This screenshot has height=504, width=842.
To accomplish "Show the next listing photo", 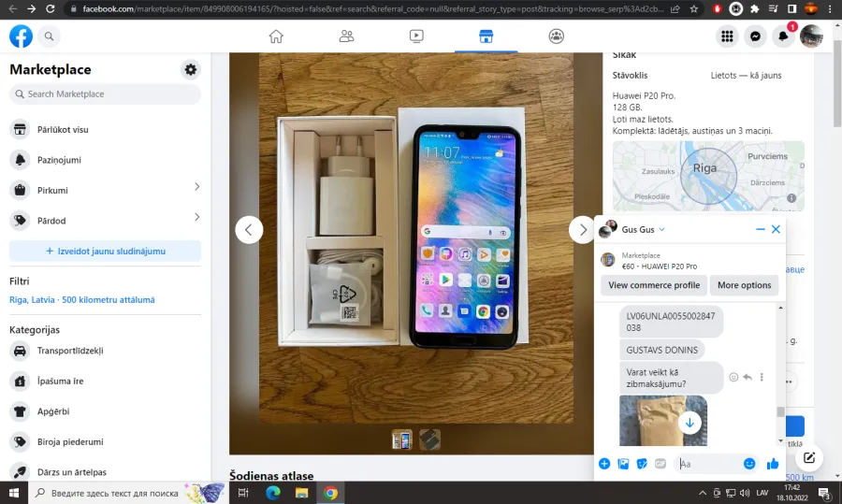I will coord(582,230).
